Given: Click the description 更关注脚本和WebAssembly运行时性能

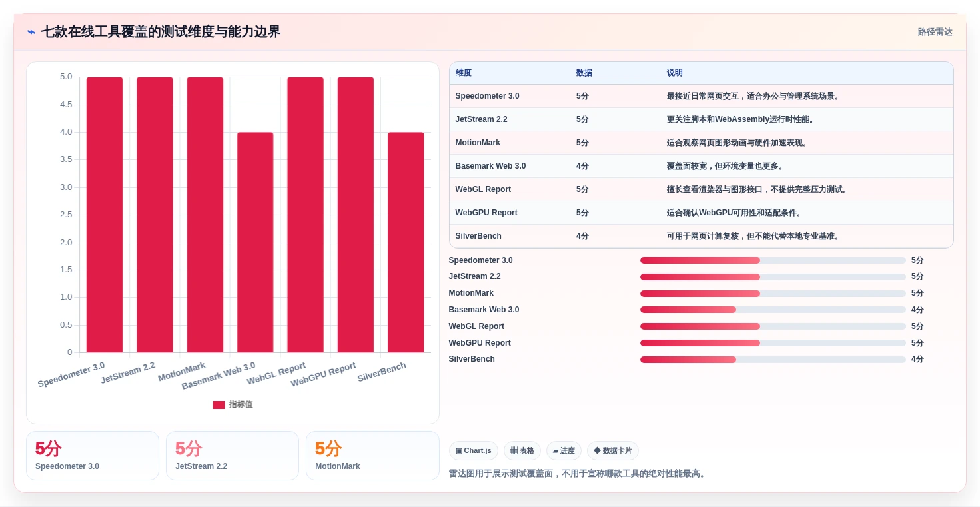Looking at the screenshot, I should click(x=741, y=119).
